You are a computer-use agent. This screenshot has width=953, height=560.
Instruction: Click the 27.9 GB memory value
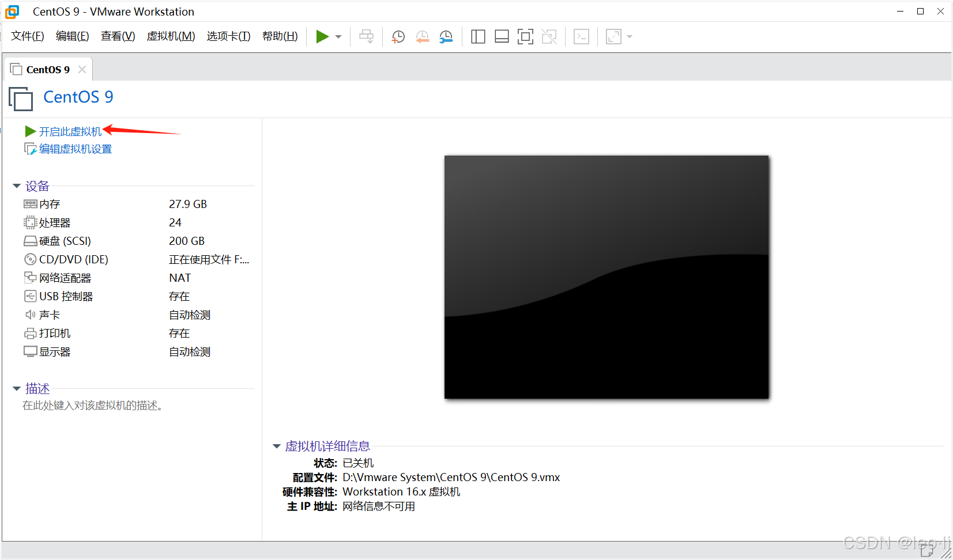click(188, 204)
